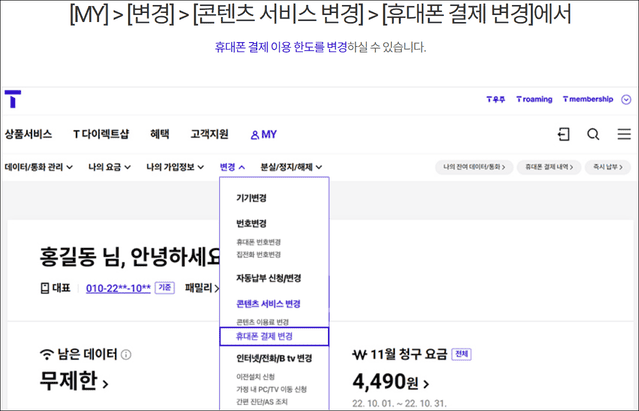Collapse the 변경 dropdown

232,167
